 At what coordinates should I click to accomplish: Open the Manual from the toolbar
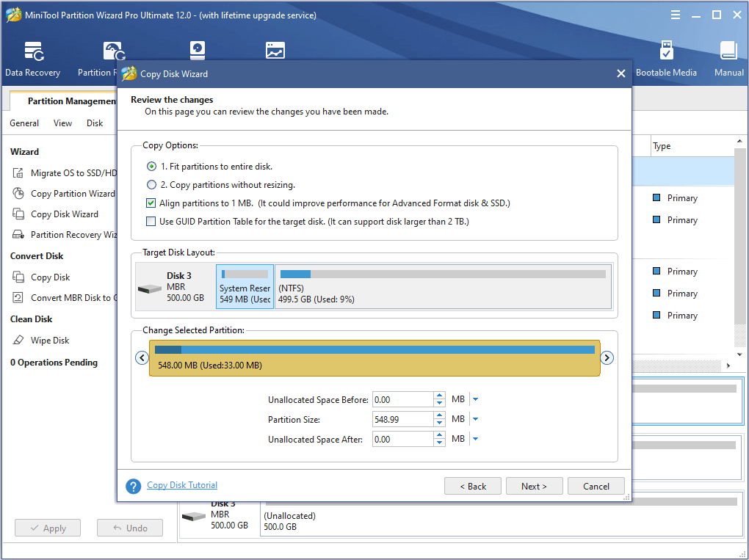[x=728, y=58]
